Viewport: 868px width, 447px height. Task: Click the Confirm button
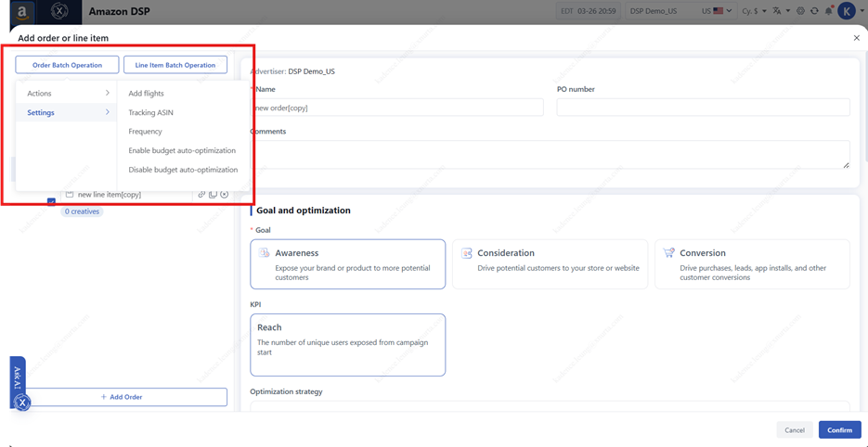coord(840,430)
